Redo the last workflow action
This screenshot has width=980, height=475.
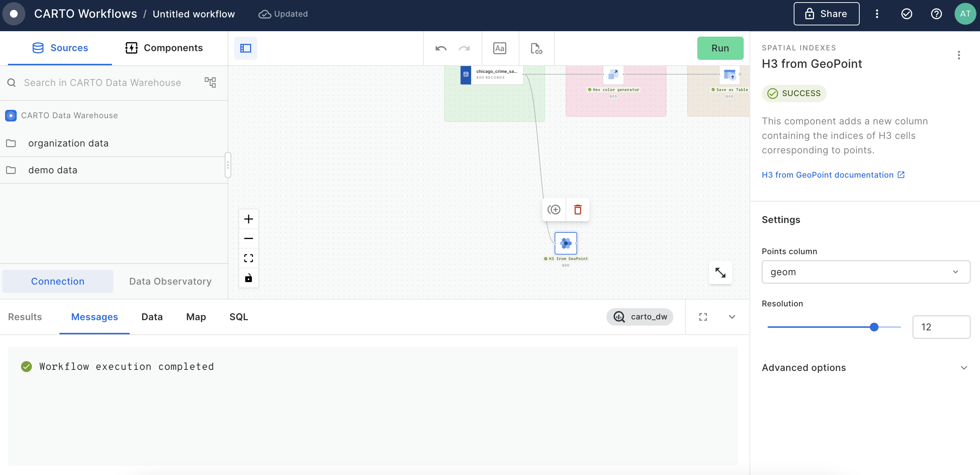tap(464, 48)
